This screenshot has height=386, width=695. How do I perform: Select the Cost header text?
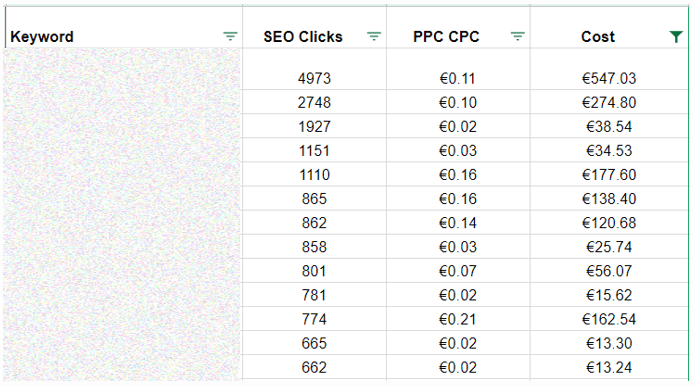pyautogui.click(x=598, y=37)
